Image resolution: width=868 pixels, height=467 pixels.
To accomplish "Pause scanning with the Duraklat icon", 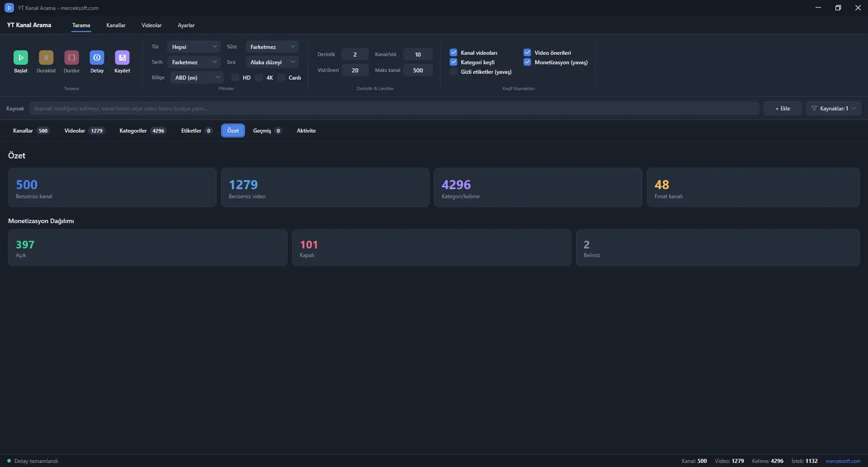I will point(46,57).
